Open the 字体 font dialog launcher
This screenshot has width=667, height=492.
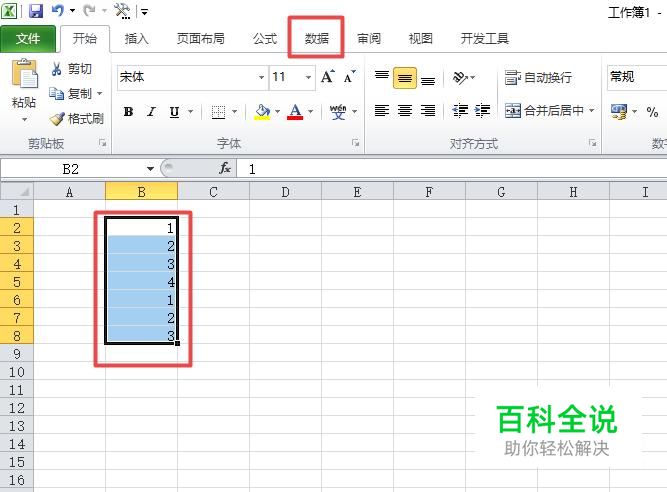[x=356, y=143]
